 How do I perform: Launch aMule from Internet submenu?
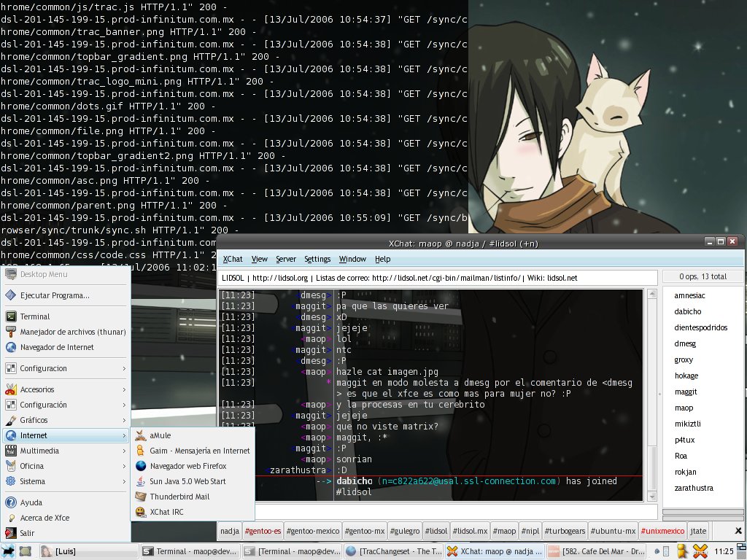193,435
